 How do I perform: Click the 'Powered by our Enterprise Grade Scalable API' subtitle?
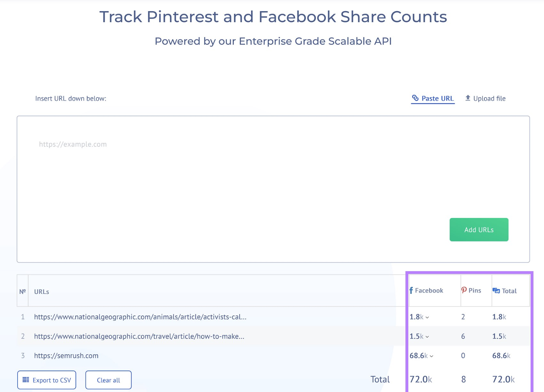[273, 41]
